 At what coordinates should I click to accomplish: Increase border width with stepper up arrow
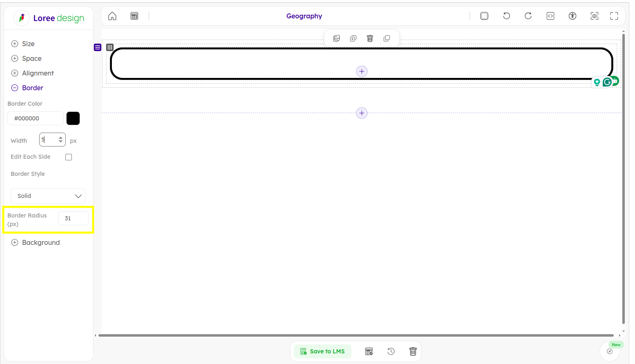(x=61, y=138)
